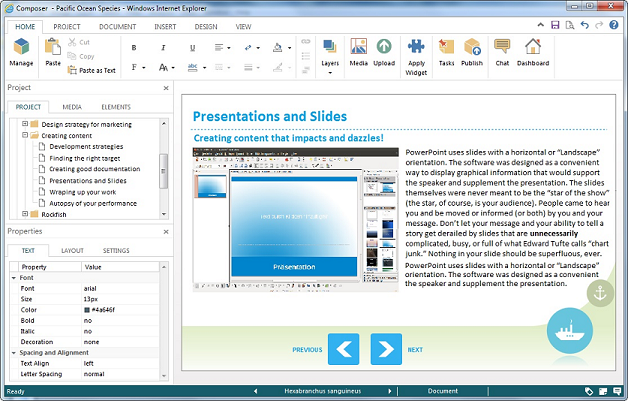Select Presentations and Slides tree item

point(88,181)
